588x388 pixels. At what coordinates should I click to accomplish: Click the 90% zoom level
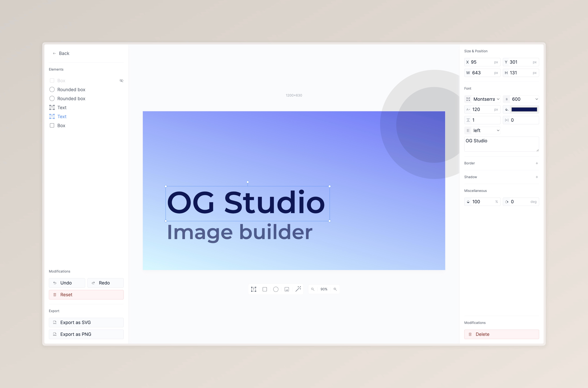click(x=324, y=289)
